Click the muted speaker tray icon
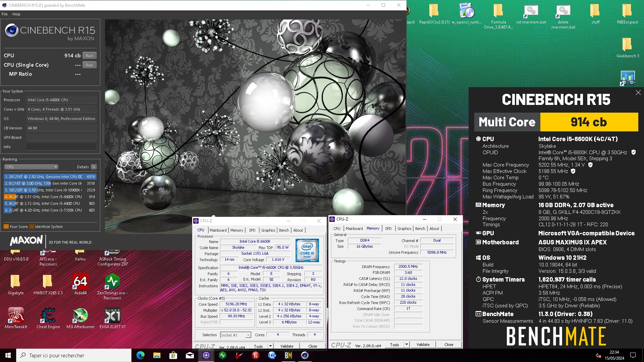The height and width of the screenshot is (362, 644). 598,355
